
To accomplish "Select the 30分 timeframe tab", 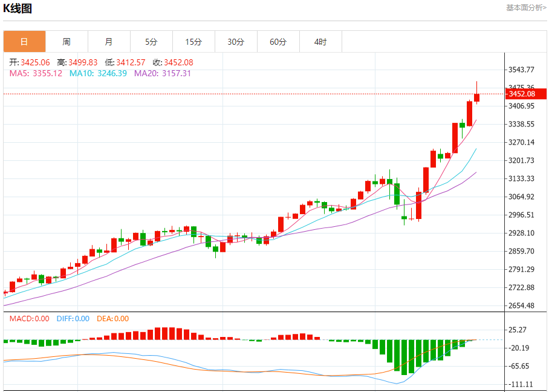I will coord(236,42).
